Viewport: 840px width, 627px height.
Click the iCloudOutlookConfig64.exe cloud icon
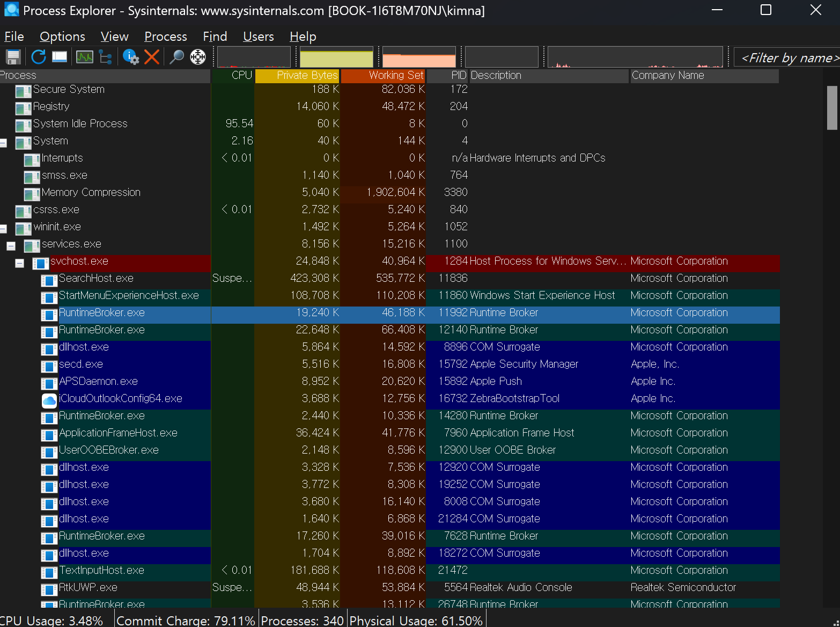point(49,400)
